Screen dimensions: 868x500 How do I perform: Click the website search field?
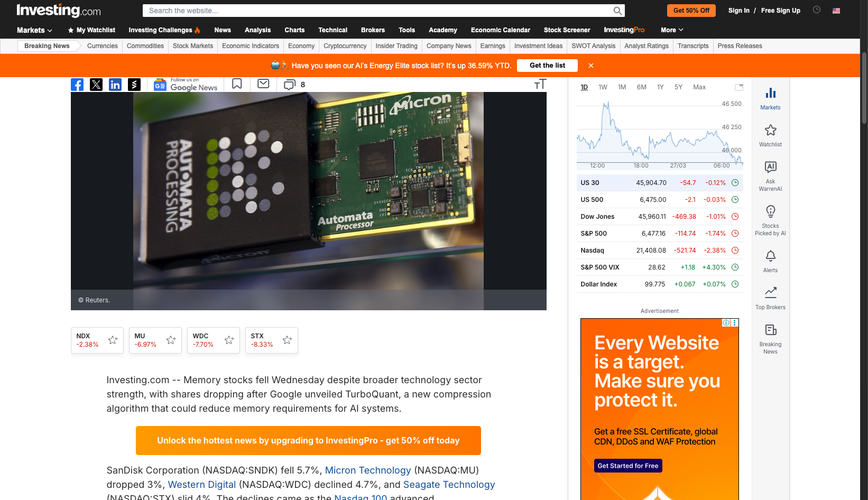(x=378, y=11)
